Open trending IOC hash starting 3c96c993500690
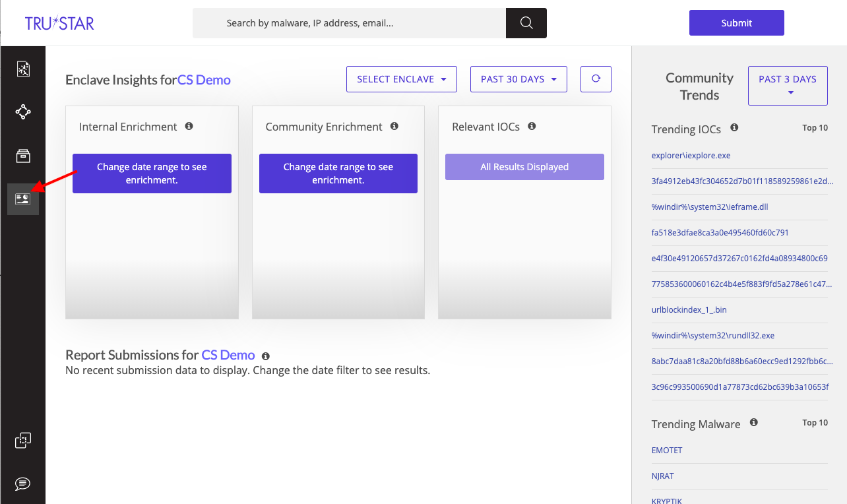 pyautogui.click(x=740, y=387)
